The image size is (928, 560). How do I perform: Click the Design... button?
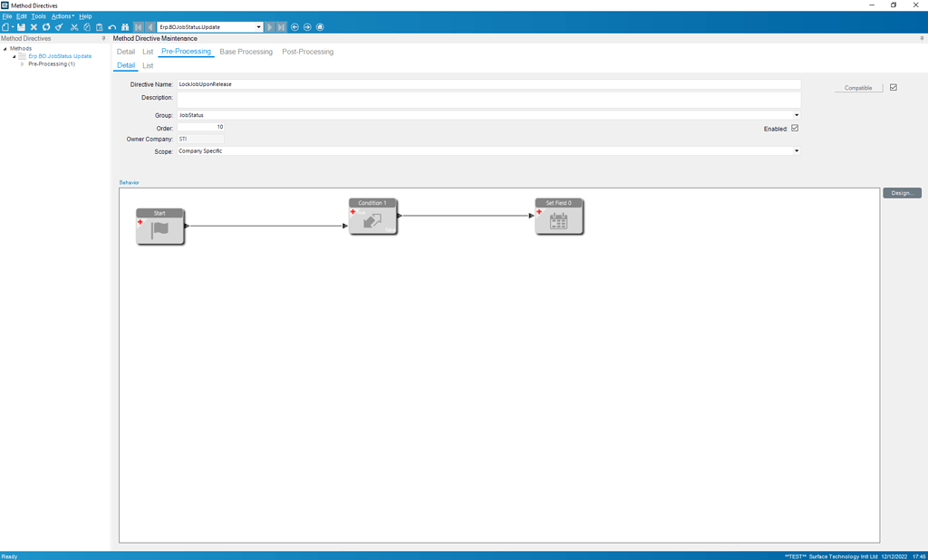[902, 192]
